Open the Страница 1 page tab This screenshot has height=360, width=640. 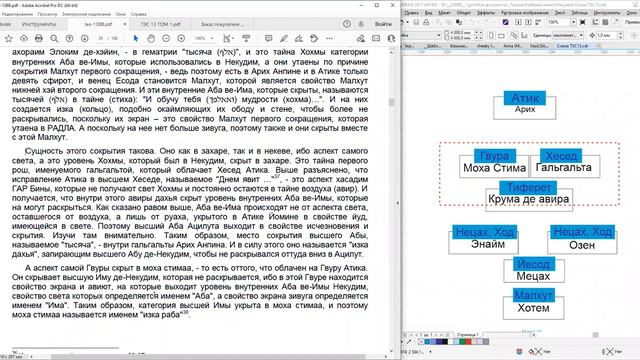[468, 335]
